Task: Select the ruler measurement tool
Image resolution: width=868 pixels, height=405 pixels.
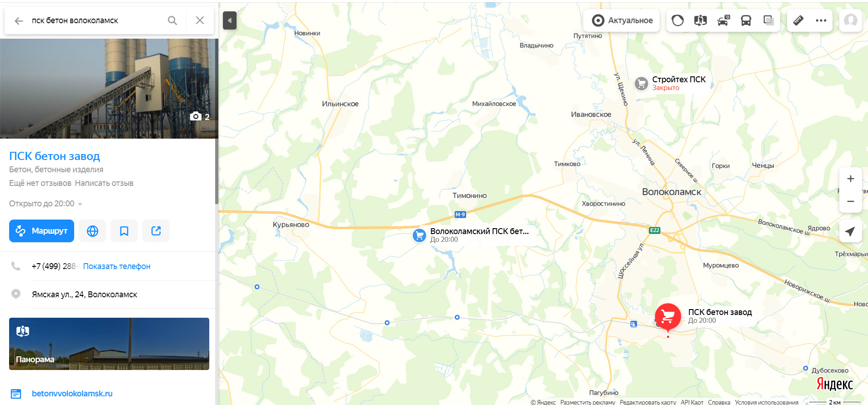Action: click(x=798, y=20)
